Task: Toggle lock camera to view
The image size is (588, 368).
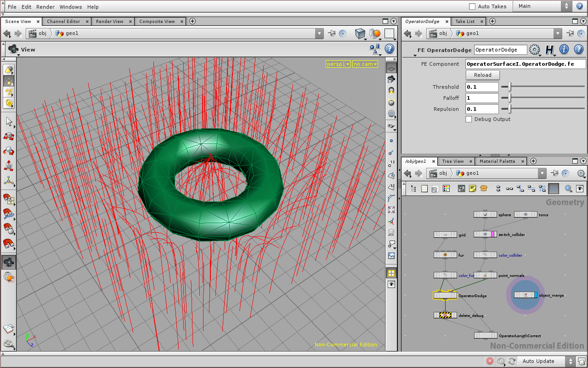Action: click(x=391, y=79)
